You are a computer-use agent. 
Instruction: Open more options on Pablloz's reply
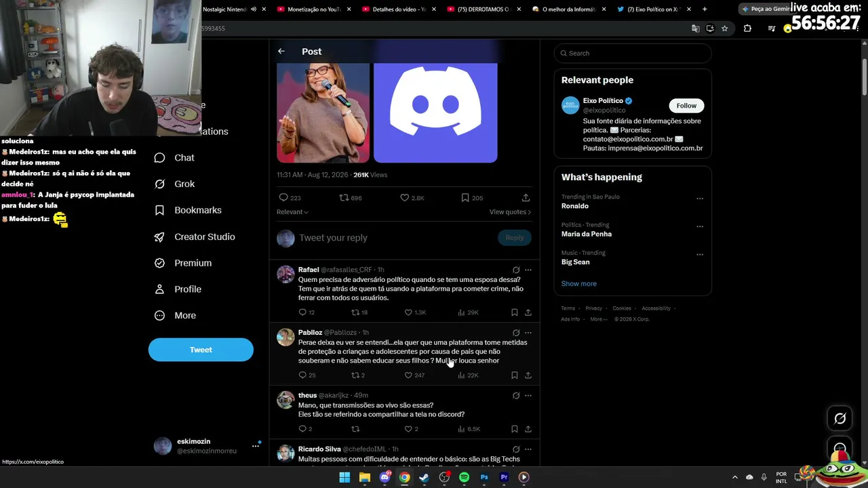tap(528, 333)
